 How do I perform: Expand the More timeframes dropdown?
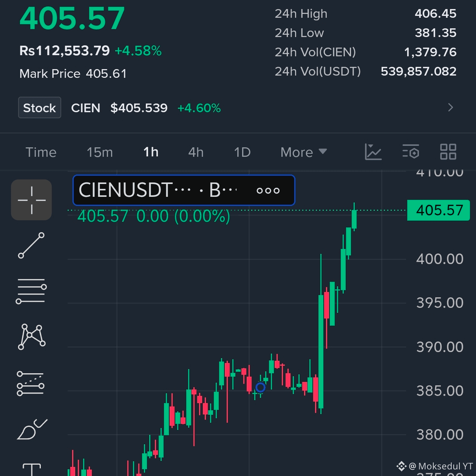[x=304, y=152]
